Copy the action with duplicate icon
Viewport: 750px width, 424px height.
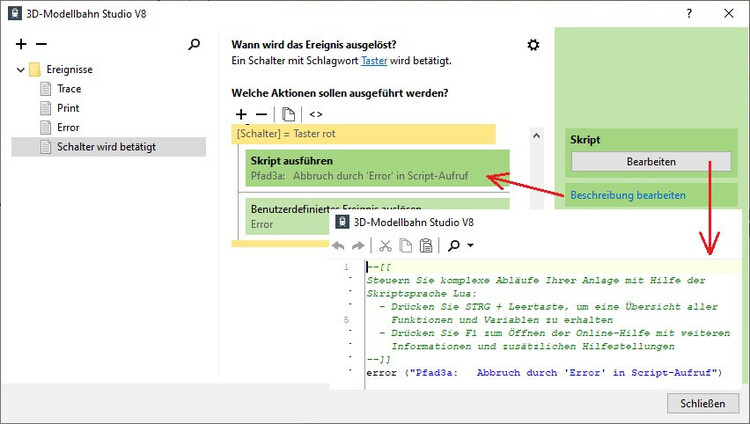(288, 114)
